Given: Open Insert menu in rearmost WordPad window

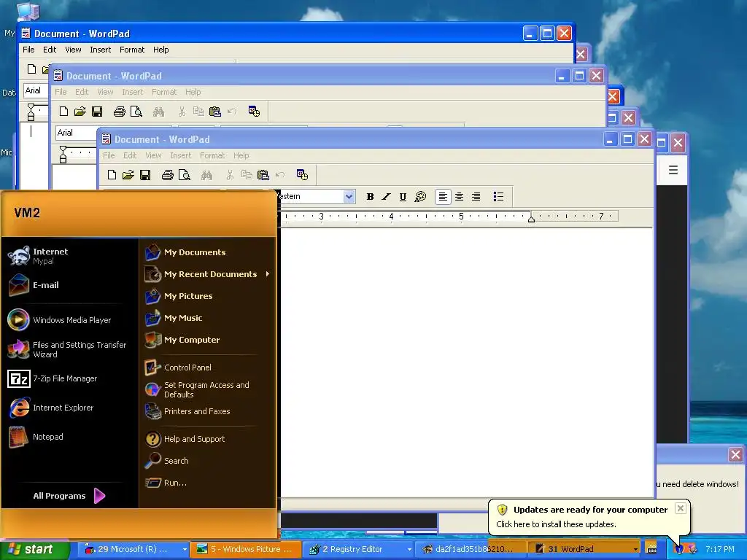Looking at the screenshot, I should (101, 50).
